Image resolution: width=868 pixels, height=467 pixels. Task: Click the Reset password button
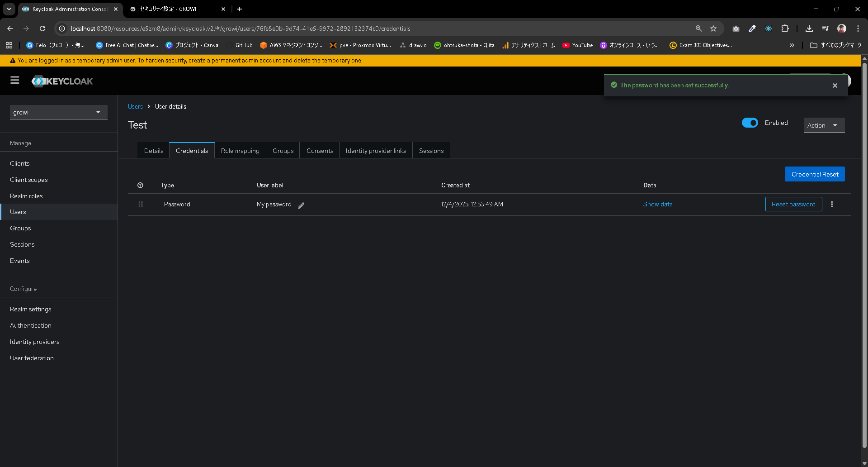point(793,204)
